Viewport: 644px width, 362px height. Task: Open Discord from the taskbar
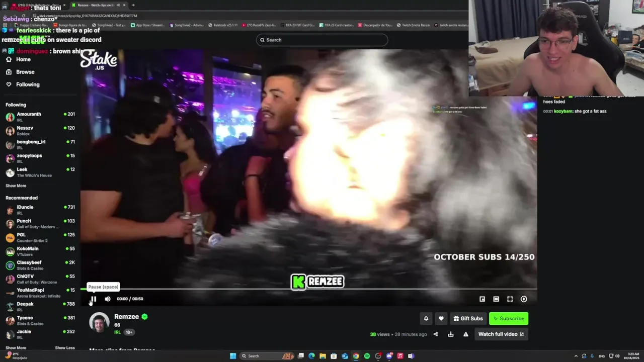[x=389, y=356]
